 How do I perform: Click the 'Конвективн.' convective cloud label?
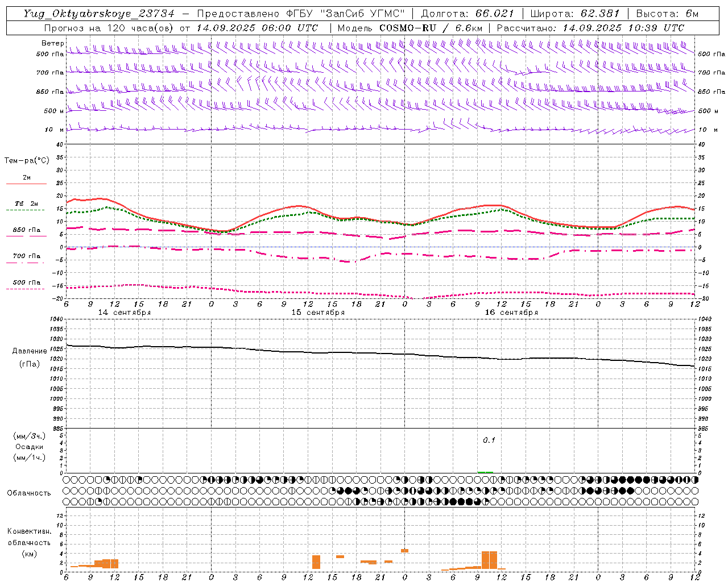tap(30, 531)
